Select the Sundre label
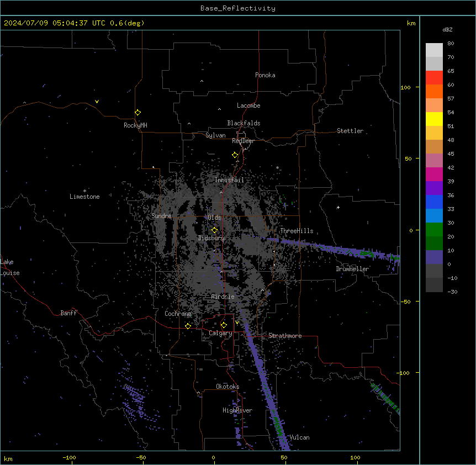Image resolution: width=476 pixels, height=465 pixels. click(161, 216)
